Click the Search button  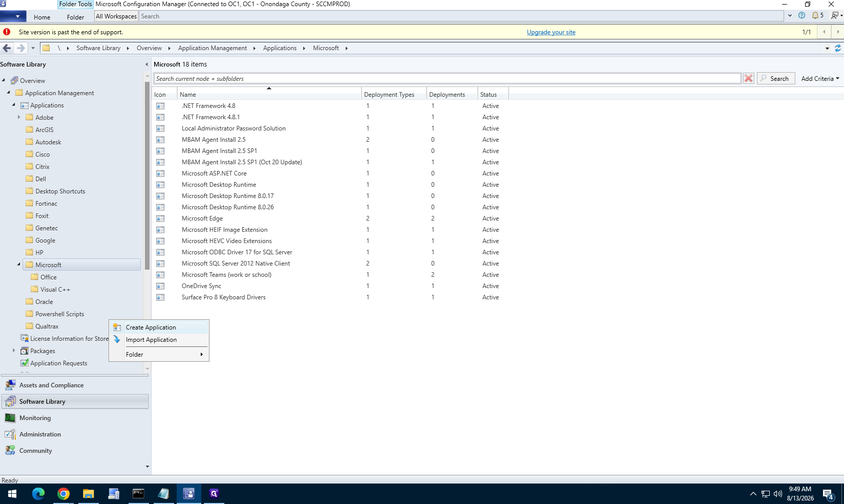coord(776,78)
